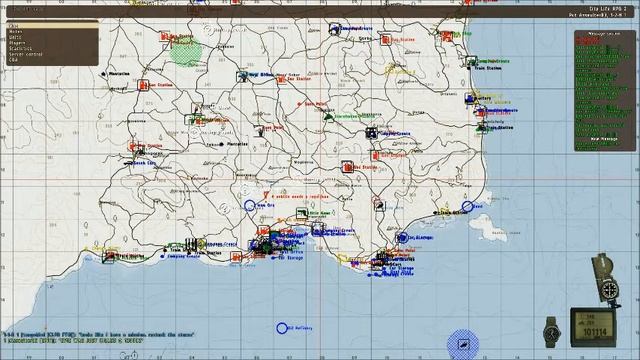Click the blue-labelled square marker in east center
The image size is (640, 360).
(371, 133)
